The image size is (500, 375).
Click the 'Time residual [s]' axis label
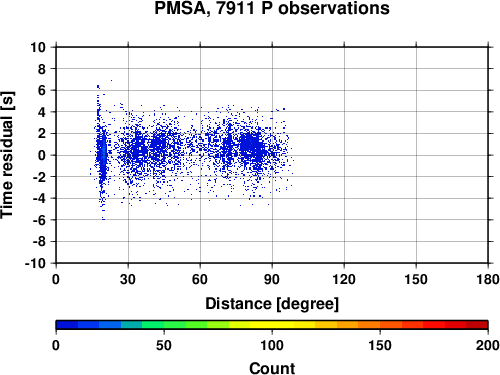(7, 155)
